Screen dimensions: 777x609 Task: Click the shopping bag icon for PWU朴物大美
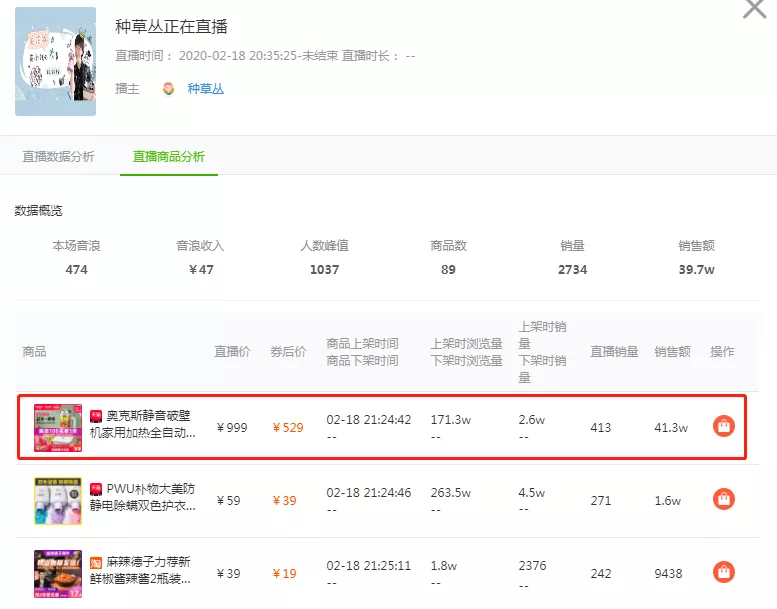723,499
